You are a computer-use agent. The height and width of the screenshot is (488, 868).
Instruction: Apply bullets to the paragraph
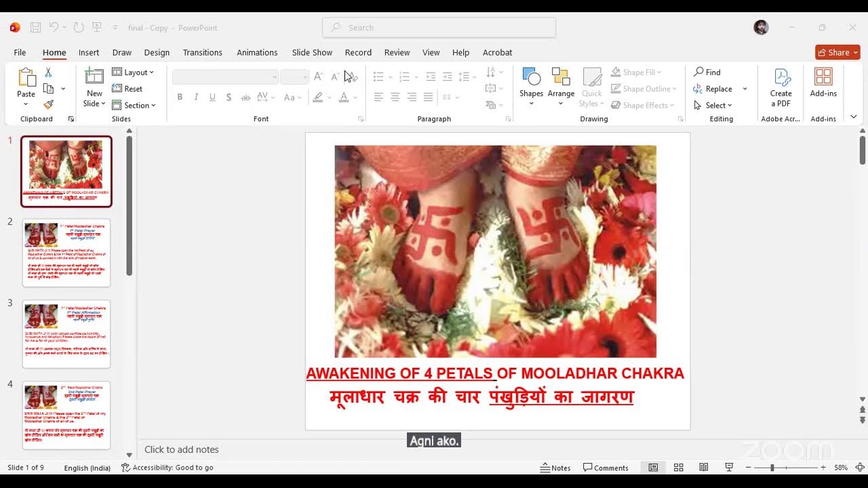coord(379,77)
